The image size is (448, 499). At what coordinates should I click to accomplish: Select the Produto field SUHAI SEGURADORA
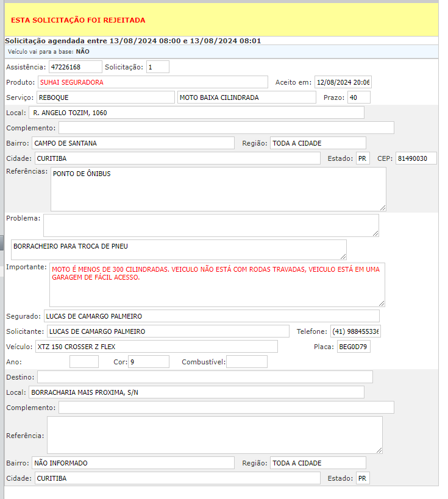[153, 82]
